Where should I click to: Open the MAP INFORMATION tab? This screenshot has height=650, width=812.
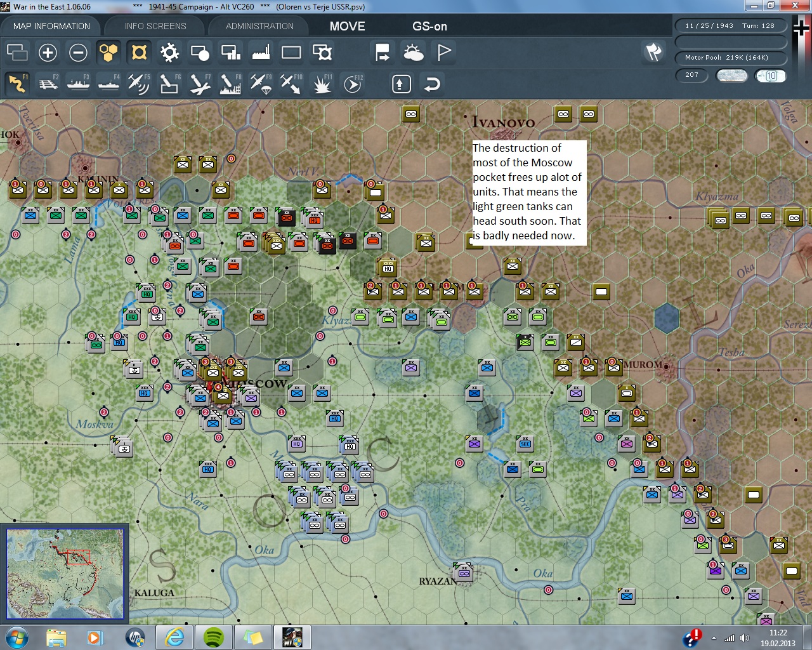coord(51,26)
